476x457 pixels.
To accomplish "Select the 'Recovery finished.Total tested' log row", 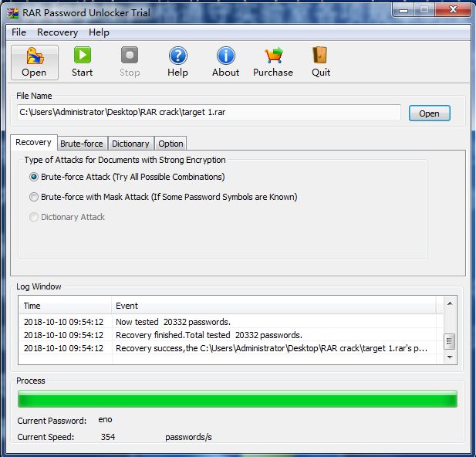I will click(231, 335).
